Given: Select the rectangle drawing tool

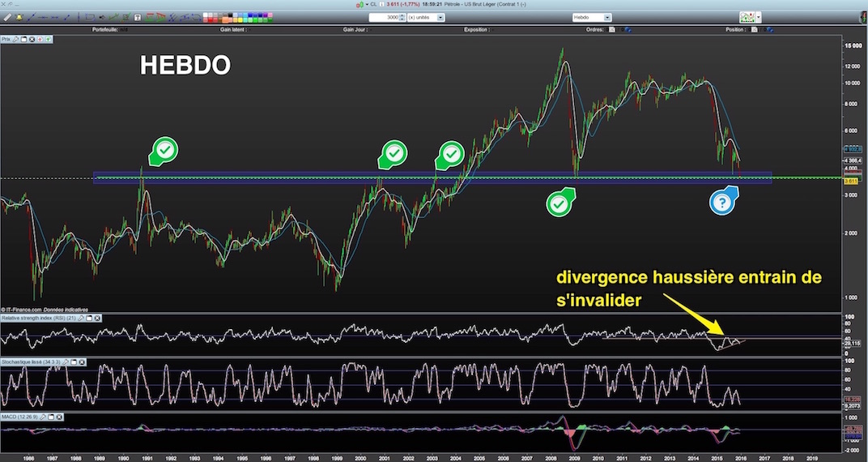Looking at the screenshot, I should [x=90, y=18].
